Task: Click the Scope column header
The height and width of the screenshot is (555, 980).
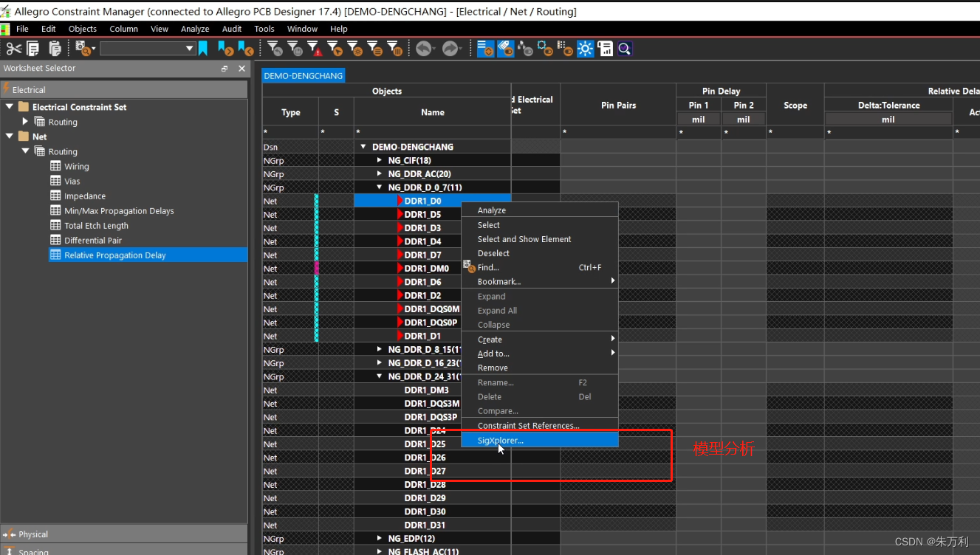Action: (795, 105)
